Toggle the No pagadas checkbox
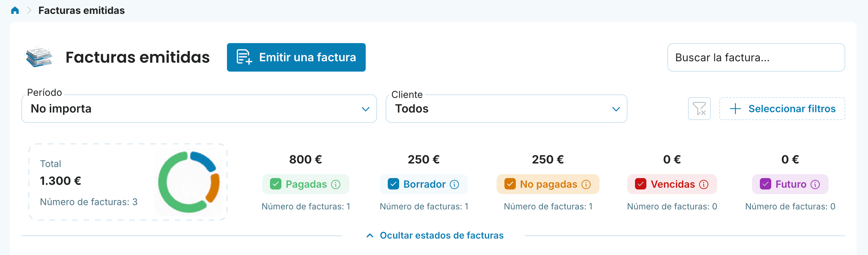The image size is (868, 255). 510,184
